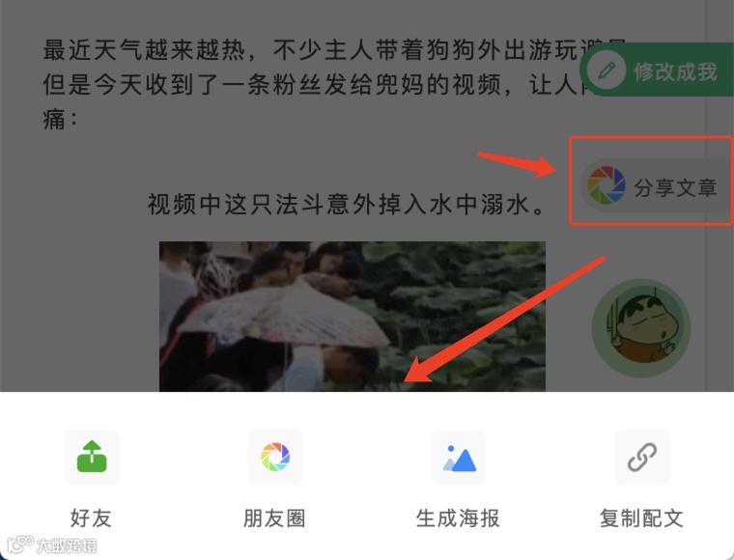Click the dimmed overlay left of the video
Viewport: 734px width, 560px height.
pyautogui.click(x=79, y=317)
